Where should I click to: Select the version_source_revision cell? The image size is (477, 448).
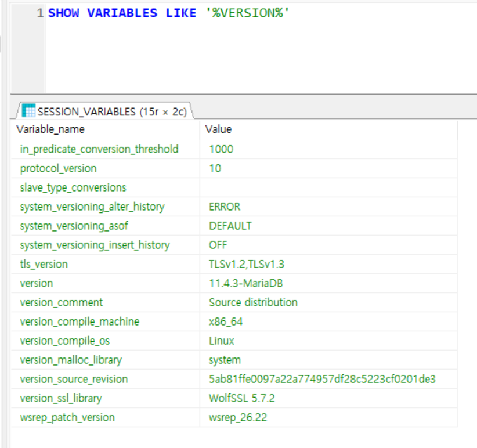pyautogui.click(x=105, y=380)
